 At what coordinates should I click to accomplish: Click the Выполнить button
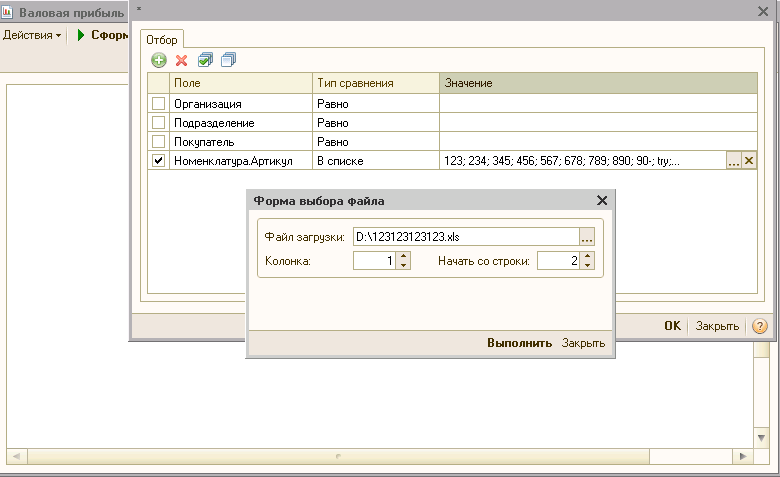[x=519, y=343]
